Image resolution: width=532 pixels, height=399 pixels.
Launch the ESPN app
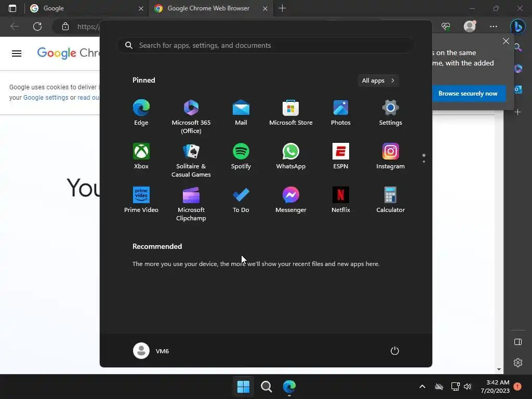coord(341,156)
